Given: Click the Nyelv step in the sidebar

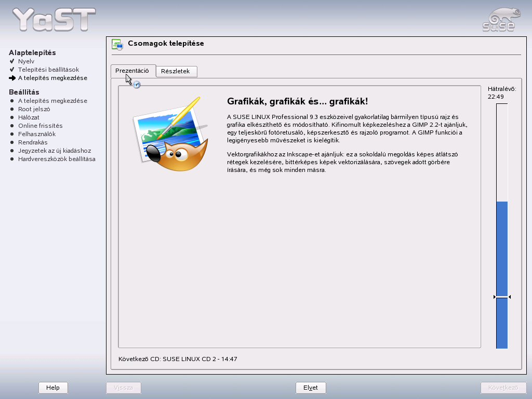Looking at the screenshot, I should [26, 61].
